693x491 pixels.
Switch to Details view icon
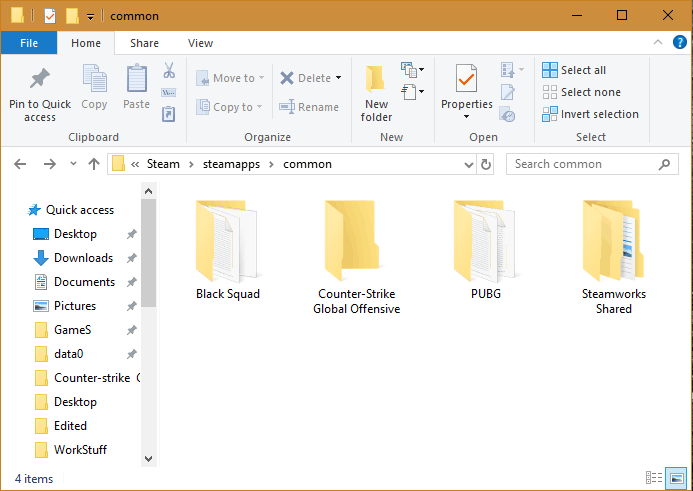click(x=654, y=478)
